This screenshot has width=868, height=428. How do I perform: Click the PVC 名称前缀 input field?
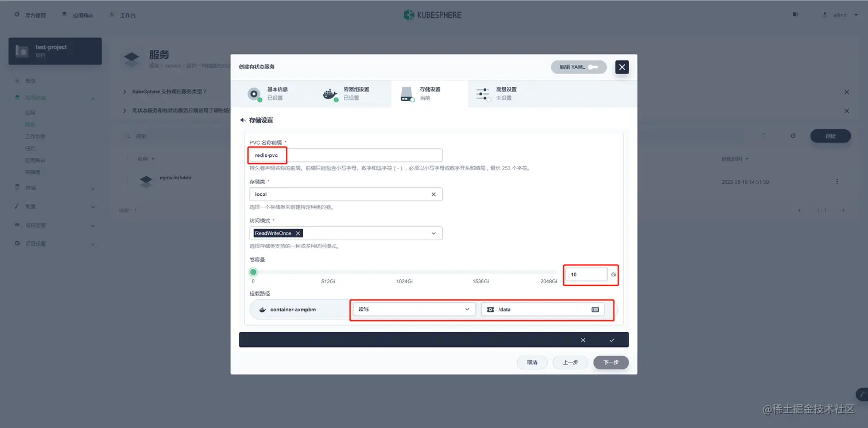click(x=346, y=155)
